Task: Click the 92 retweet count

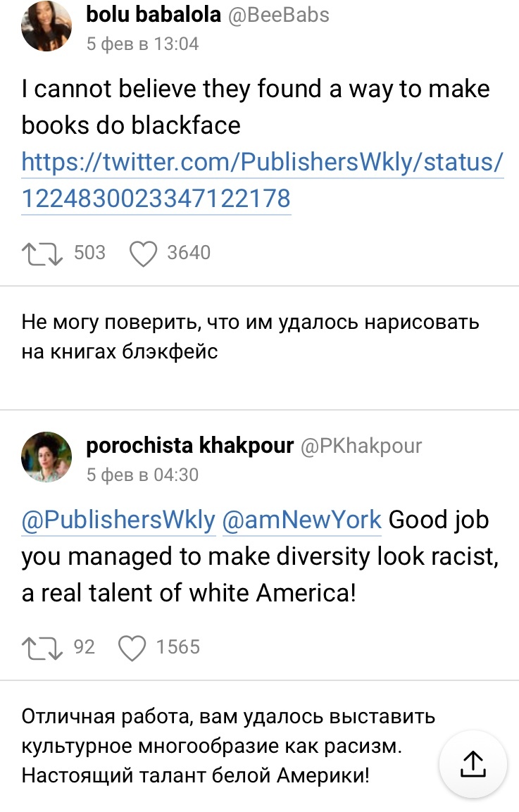Action: click(x=85, y=647)
